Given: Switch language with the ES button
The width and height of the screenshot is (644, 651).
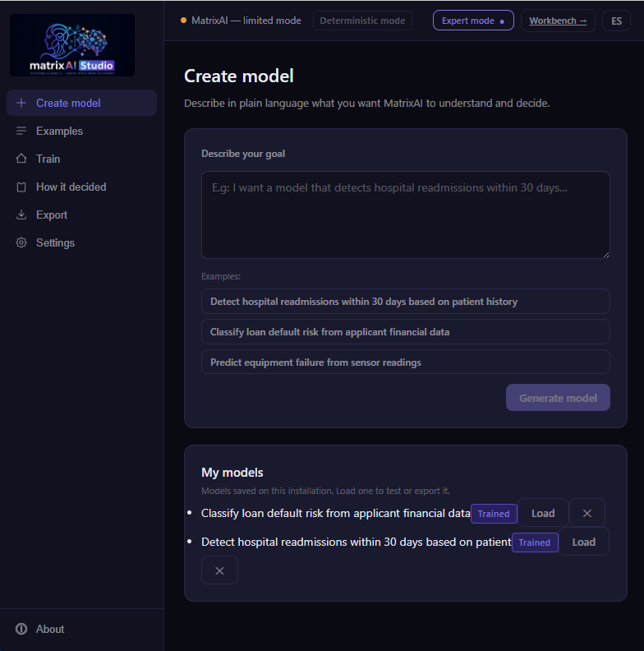Looking at the screenshot, I should 616,21.
